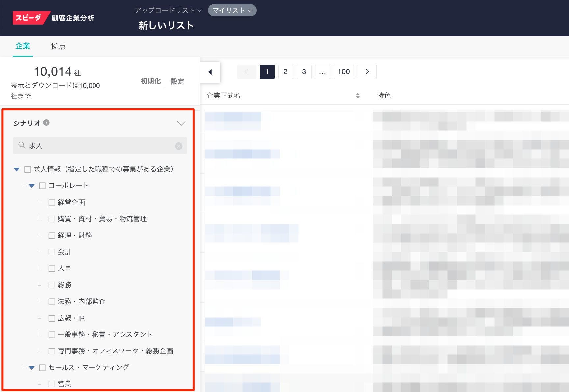
Task: Enable the 広報・IR checkbox
Action: coord(52,318)
